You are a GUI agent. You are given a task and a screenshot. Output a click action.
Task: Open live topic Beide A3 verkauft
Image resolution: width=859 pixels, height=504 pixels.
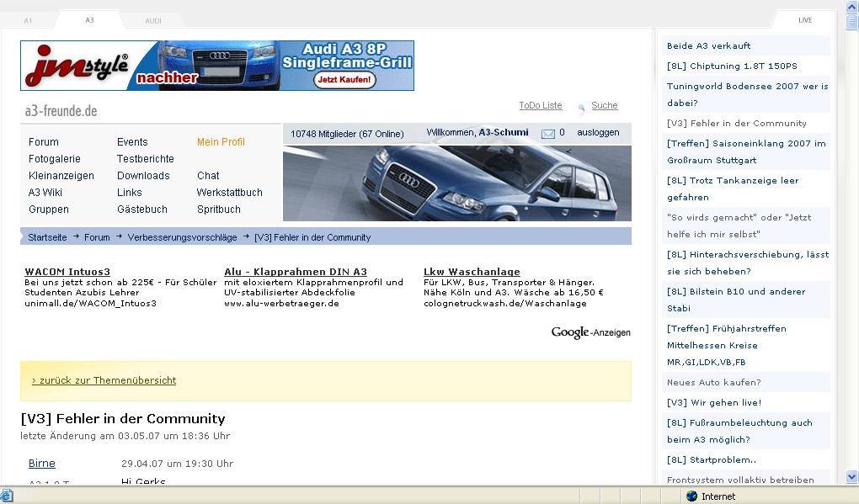(708, 46)
